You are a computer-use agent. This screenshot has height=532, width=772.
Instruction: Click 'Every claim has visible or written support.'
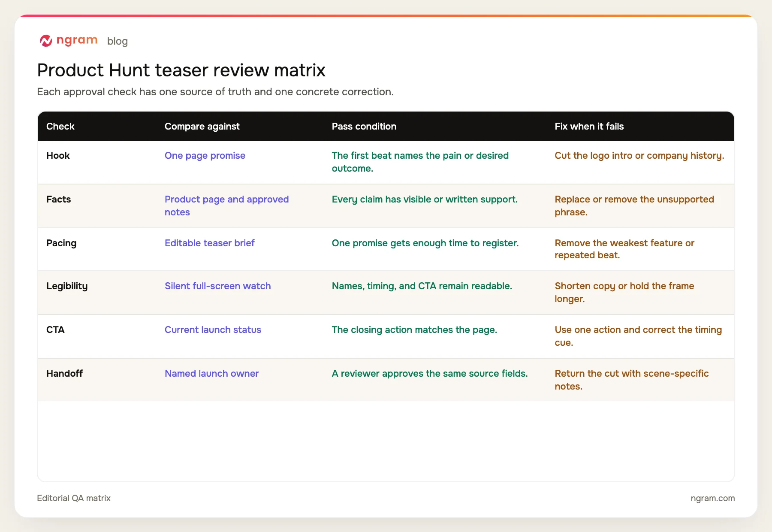[425, 199]
